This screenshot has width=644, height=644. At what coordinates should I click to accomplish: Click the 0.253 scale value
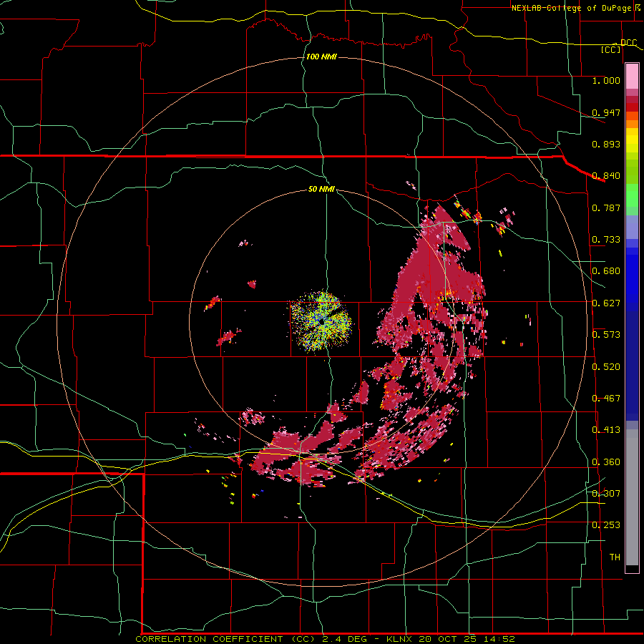point(606,525)
